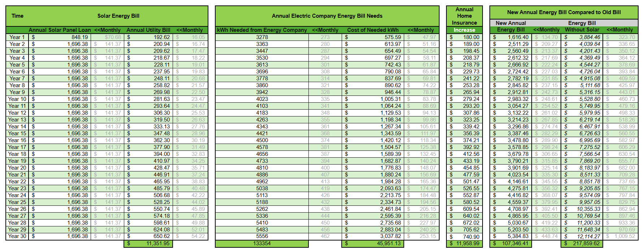644x251 pixels.
Task: Select insurance increase value 740.90
Action: pos(464,237)
